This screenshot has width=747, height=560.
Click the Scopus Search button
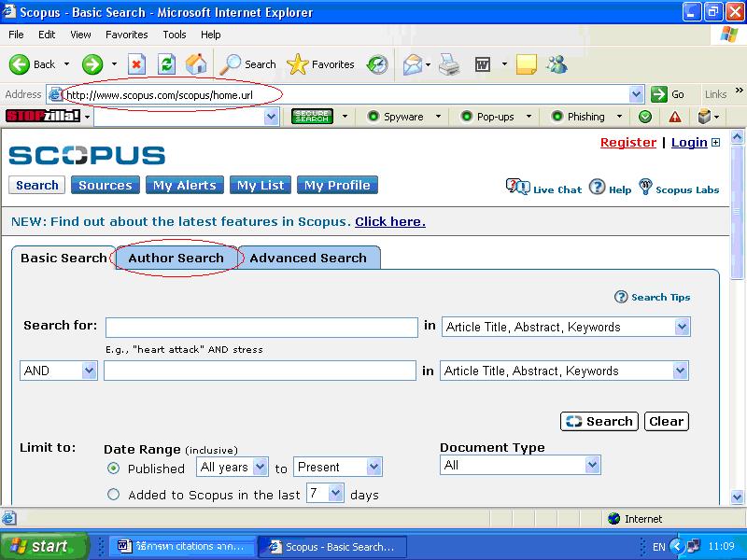599,421
